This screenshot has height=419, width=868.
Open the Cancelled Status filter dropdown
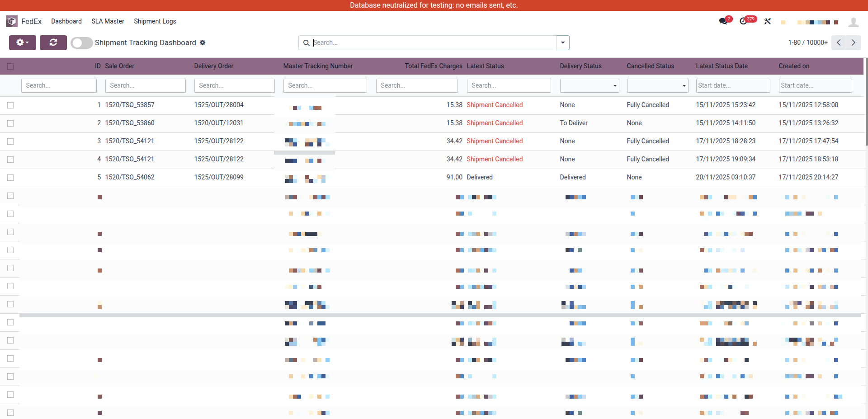(x=658, y=85)
